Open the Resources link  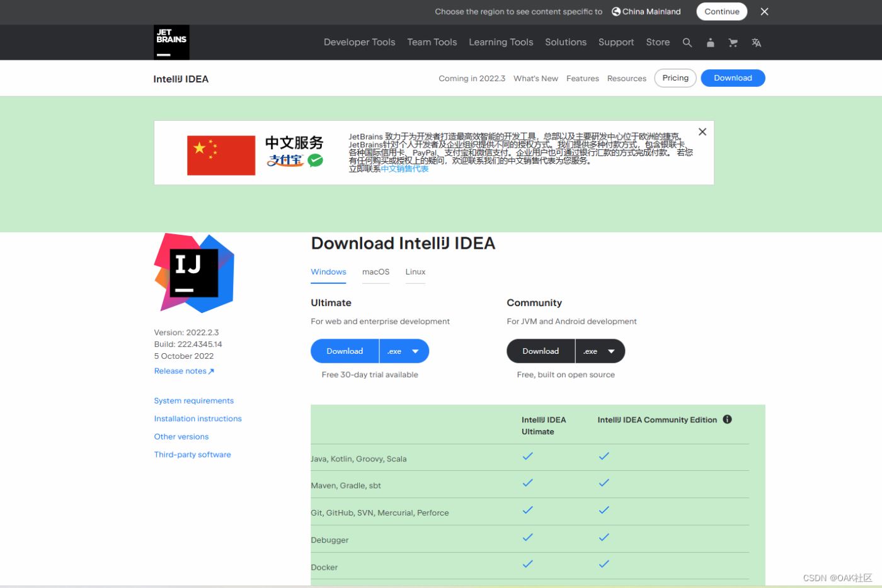point(627,79)
